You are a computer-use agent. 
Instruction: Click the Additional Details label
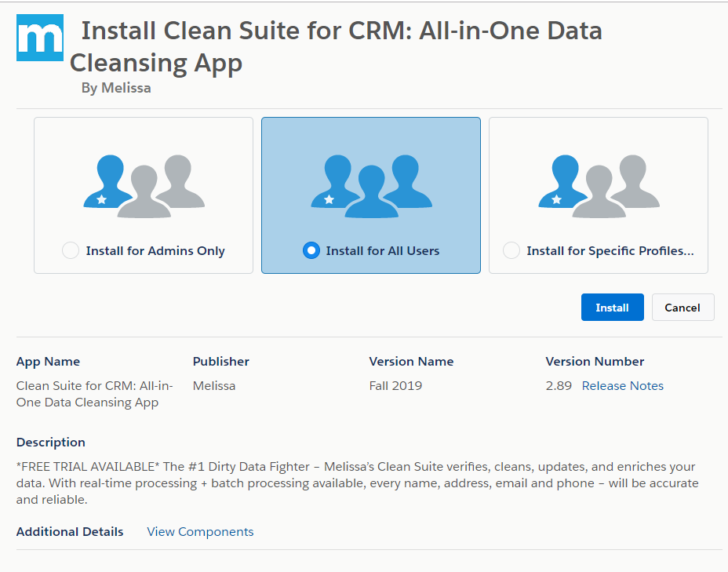tap(70, 532)
